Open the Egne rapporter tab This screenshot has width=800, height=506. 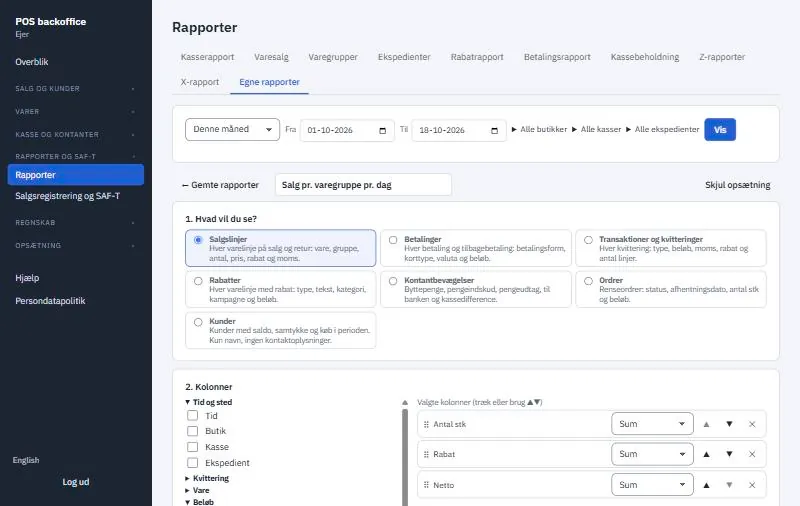269,82
